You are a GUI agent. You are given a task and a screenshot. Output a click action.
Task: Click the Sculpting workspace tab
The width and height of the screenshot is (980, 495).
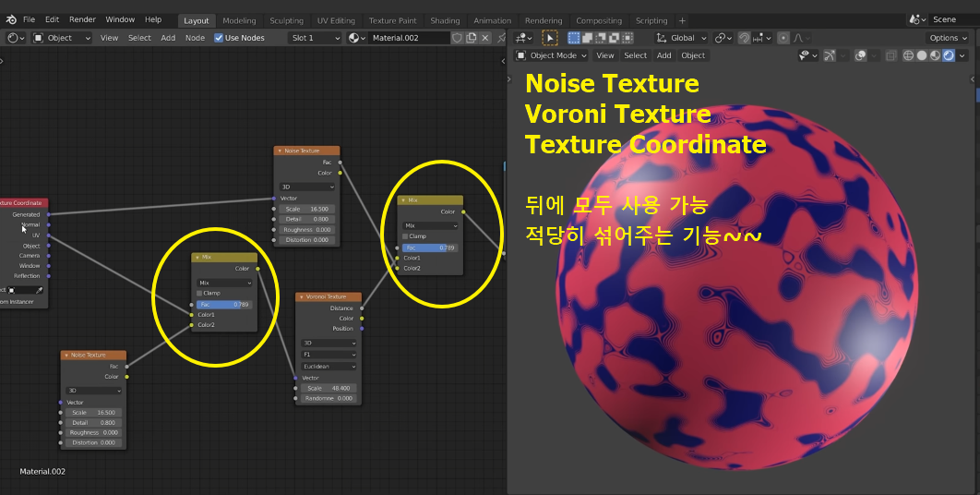pyautogui.click(x=286, y=20)
